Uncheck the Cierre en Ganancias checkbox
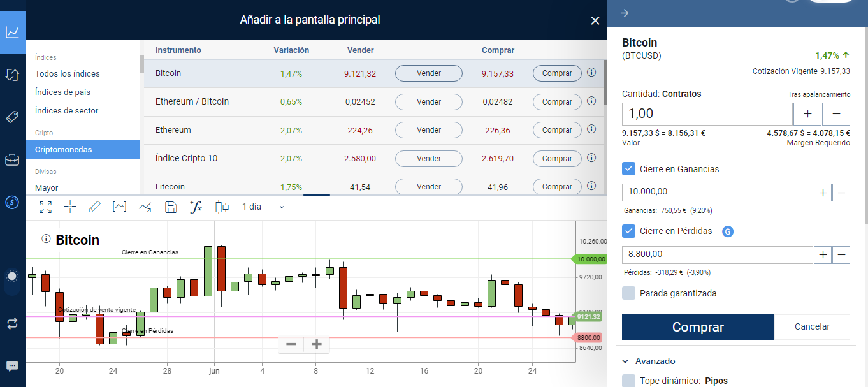This screenshot has width=868, height=387. tap(629, 169)
